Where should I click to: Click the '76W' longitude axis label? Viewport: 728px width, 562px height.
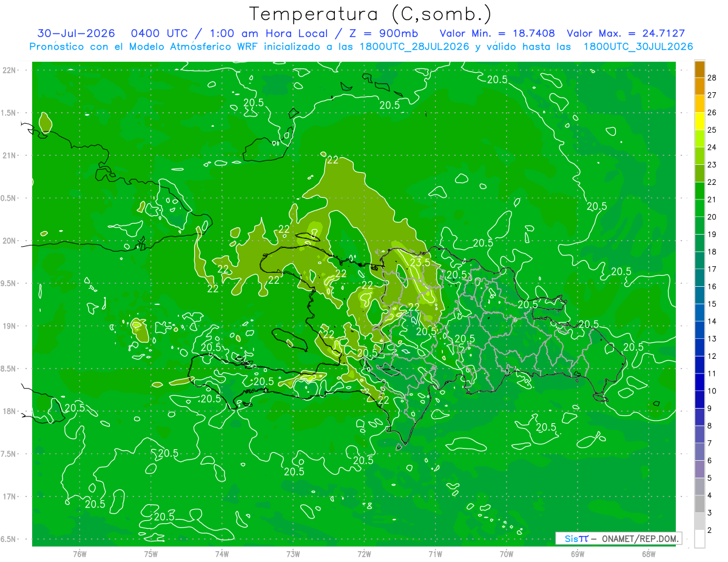pyautogui.click(x=79, y=554)
